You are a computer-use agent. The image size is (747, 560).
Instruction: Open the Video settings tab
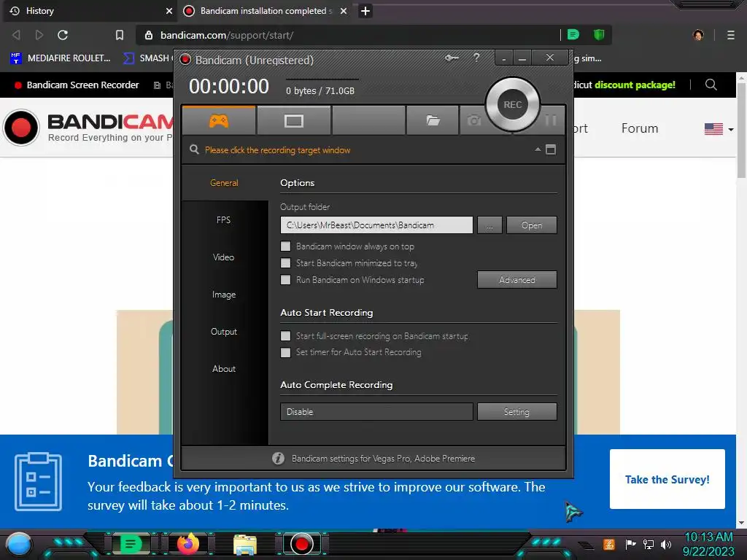click(223, 257)
